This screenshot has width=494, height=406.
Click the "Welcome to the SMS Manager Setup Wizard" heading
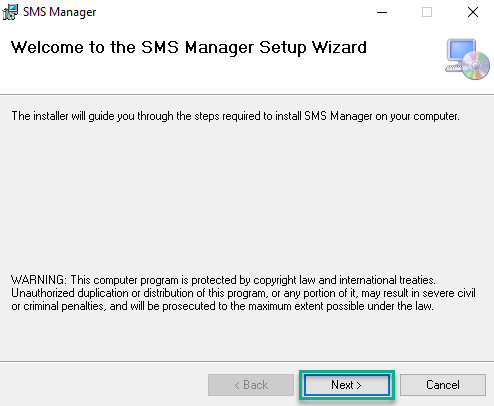pos(189,47)
